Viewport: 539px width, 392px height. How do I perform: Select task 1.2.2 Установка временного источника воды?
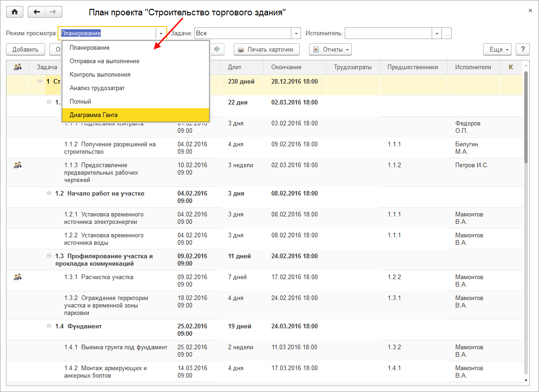pyautogui.click(x=104, y=239)
